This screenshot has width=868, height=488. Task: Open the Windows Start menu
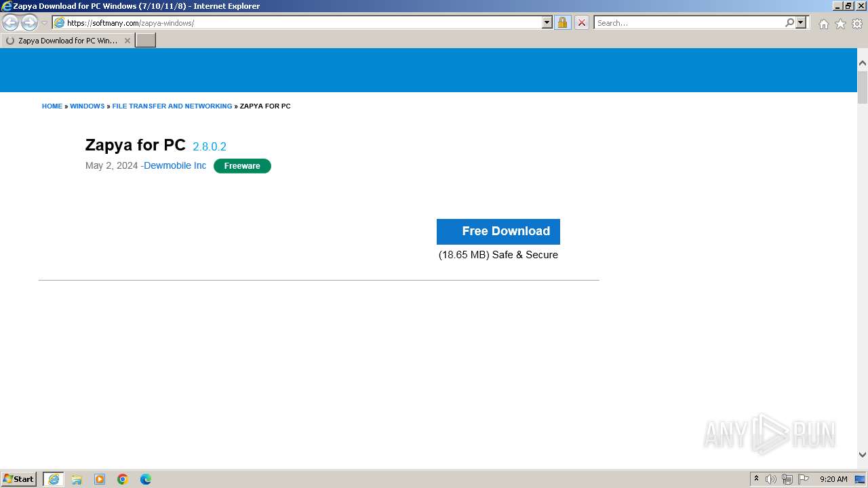coord(19,479)
